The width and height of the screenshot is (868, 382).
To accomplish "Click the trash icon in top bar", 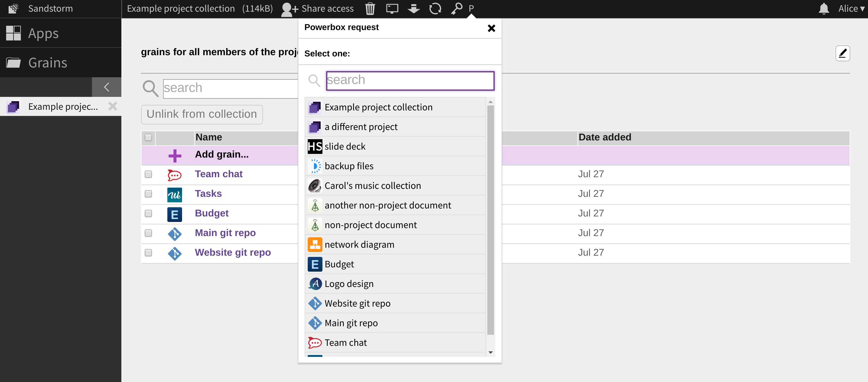I will coord(370,8).
